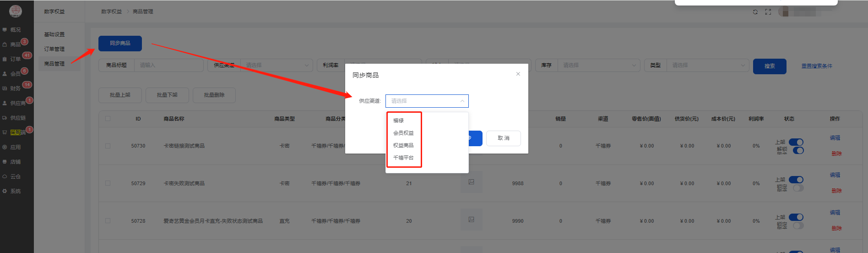Screen dimensions: 868x253
Task: Check the checkbox for product 50728
Action: click(108, 221)
